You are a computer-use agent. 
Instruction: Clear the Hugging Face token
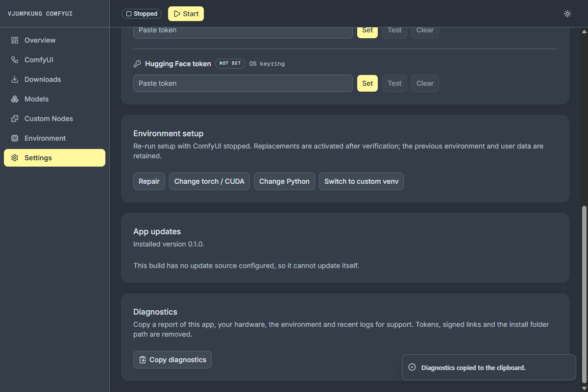(x=425, y=83)
